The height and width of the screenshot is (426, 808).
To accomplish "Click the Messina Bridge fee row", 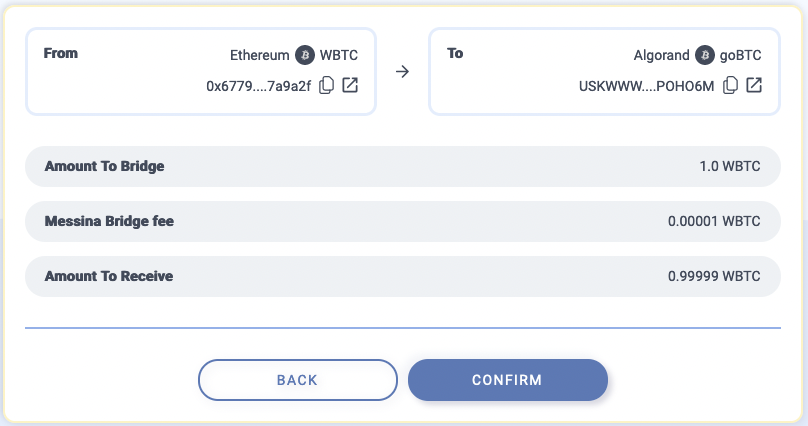I will coord(402,221).
